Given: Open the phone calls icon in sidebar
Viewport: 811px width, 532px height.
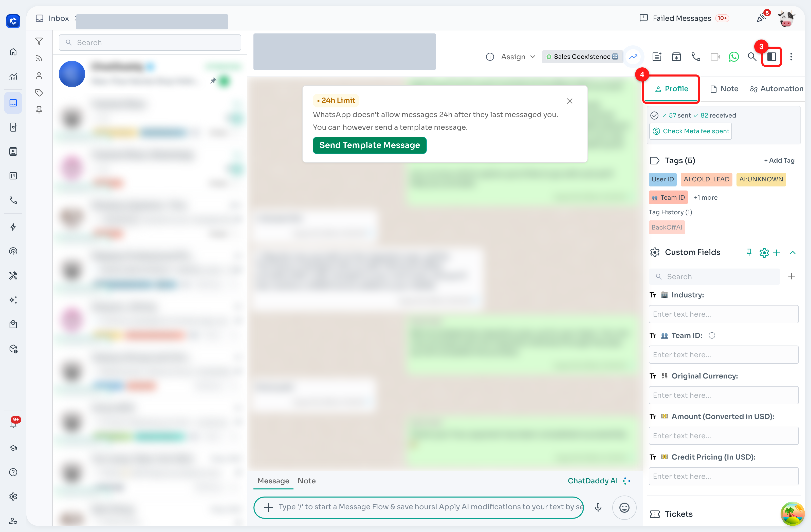Looking at the screenshot, I should click(x=13, y=200).
